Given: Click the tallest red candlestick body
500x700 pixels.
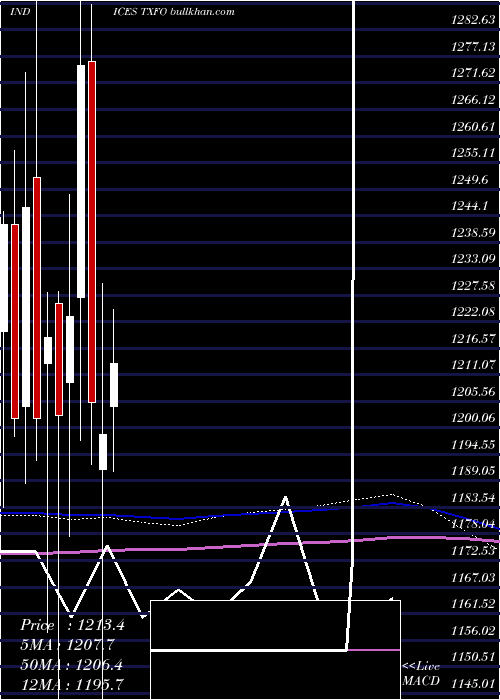Looking at the screenshot, I should [x=92, y=232].
